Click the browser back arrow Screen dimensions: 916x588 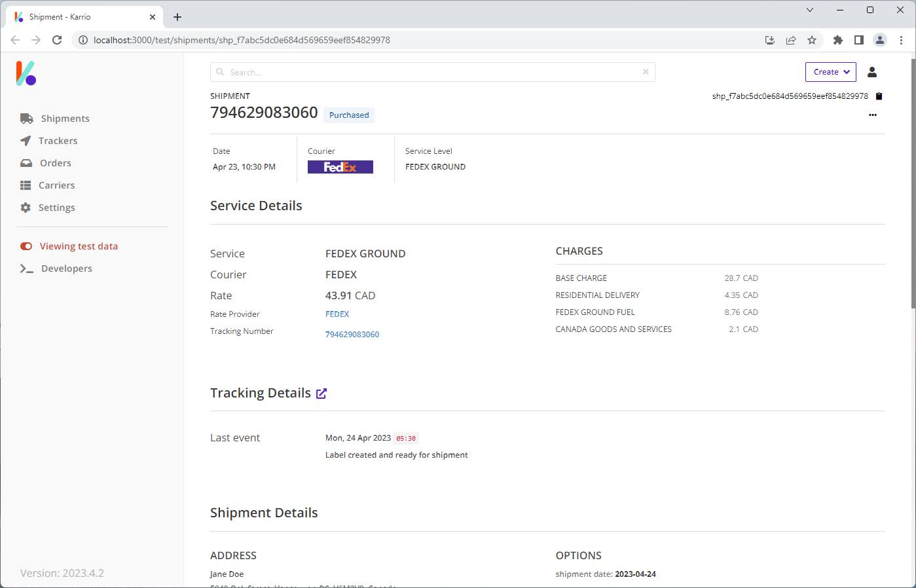tap(15, 40)
